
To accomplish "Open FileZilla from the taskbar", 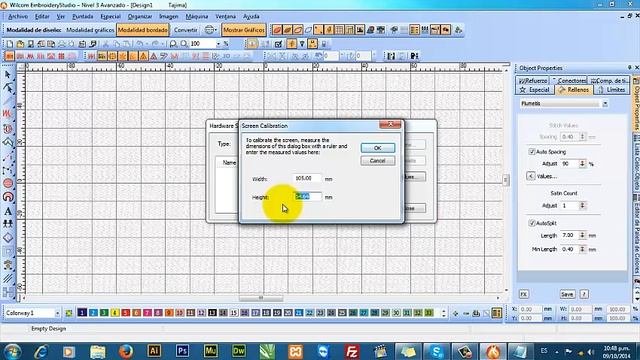I will [x=351, y=351].
